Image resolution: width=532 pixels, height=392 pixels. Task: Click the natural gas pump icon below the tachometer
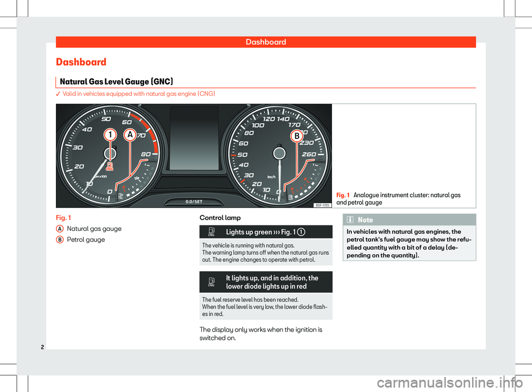(x=121, y=196)
